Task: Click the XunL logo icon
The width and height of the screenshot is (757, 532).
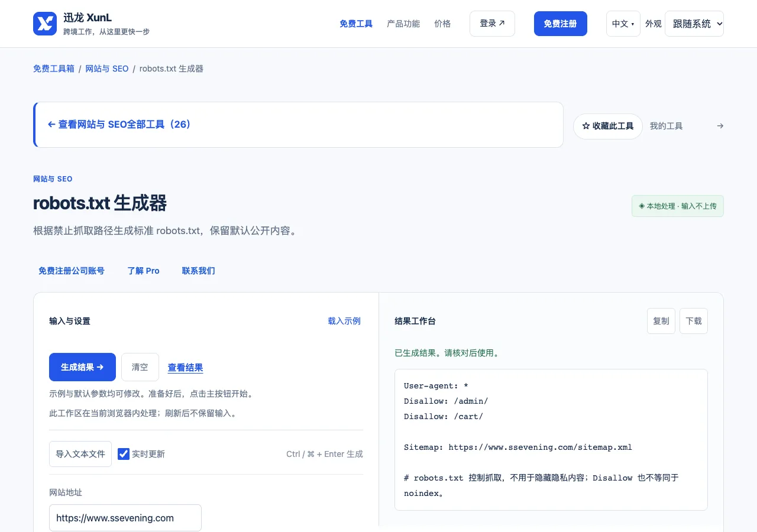Action: click(x=45, y=24)
